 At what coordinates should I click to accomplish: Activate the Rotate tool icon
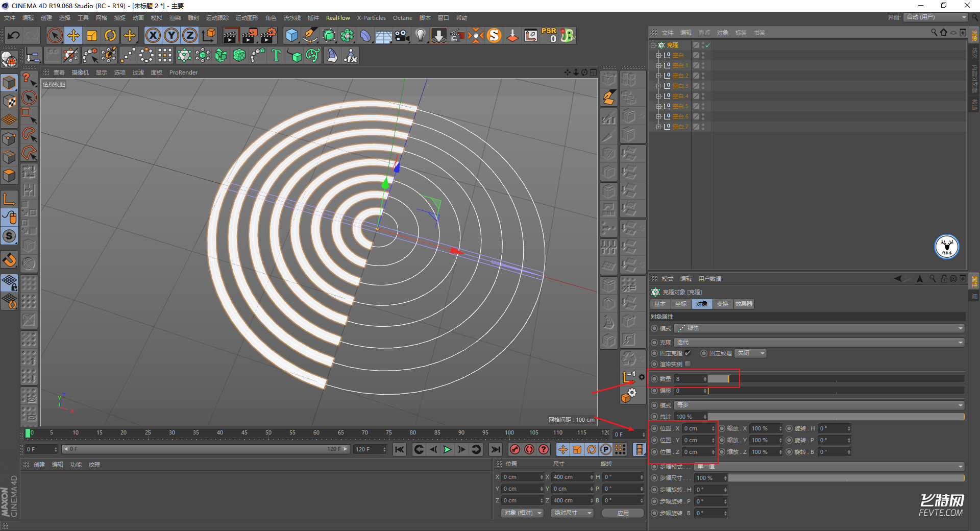click(110, 35)
